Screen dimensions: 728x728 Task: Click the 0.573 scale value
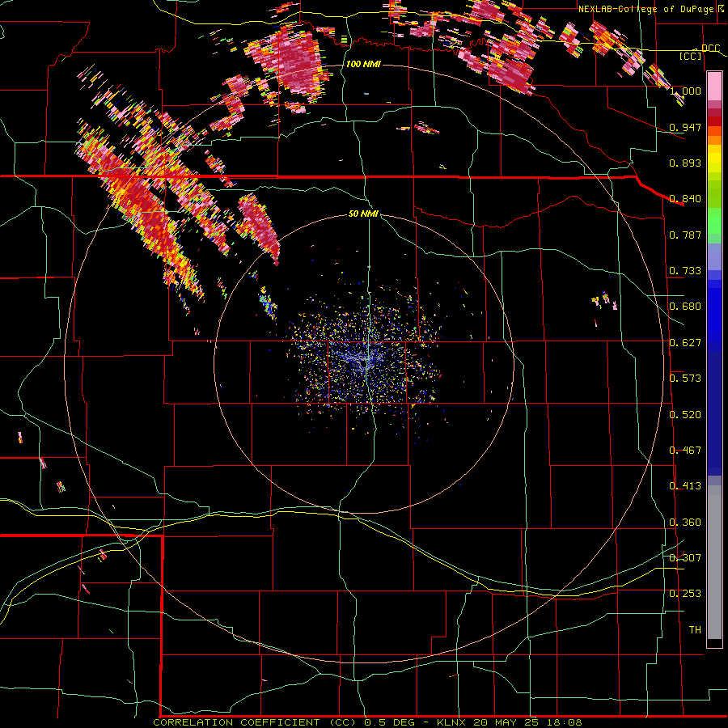tap(685, 379)
